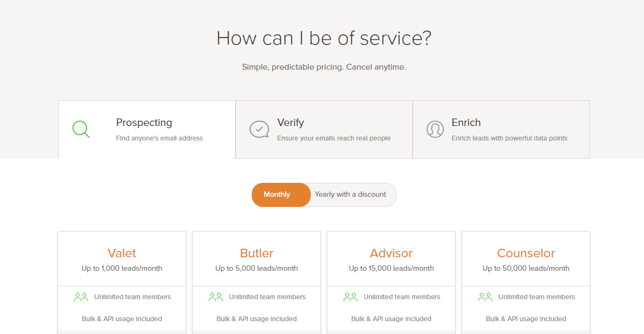Click the team members icon on Advisor plan

[x=350, y=295]
